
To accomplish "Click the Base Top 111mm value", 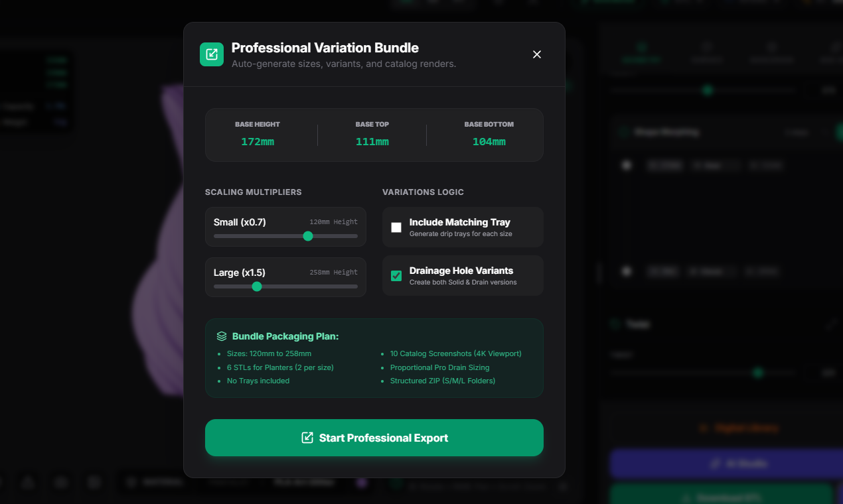I will (x=372, y=142).
